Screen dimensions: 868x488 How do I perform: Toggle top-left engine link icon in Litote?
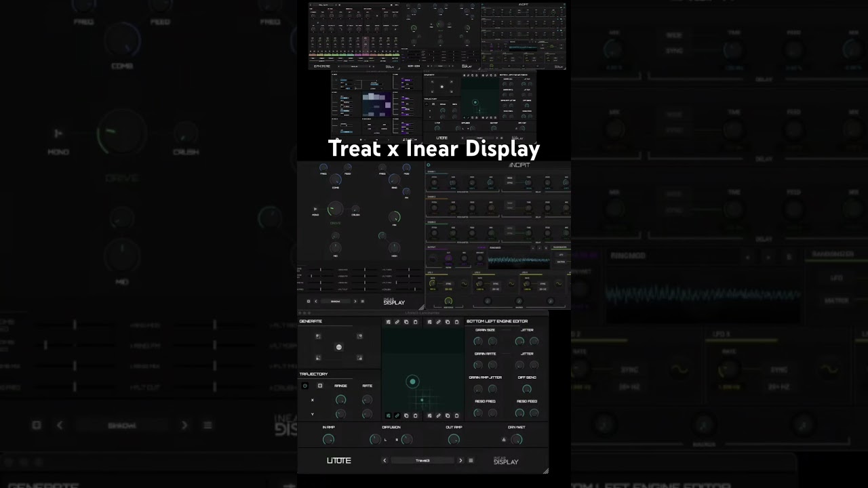click(397, 322)
